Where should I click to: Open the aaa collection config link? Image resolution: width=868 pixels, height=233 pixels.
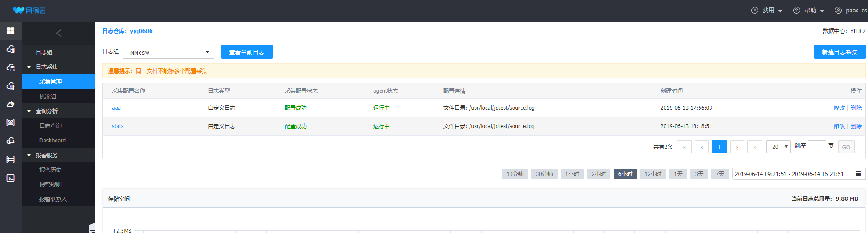116,108
